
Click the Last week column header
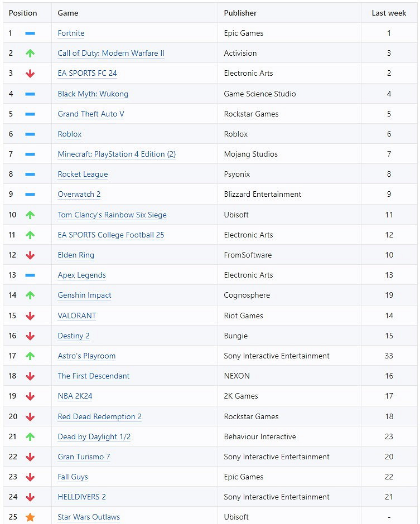pyautogui.click(x=389, y=13)
